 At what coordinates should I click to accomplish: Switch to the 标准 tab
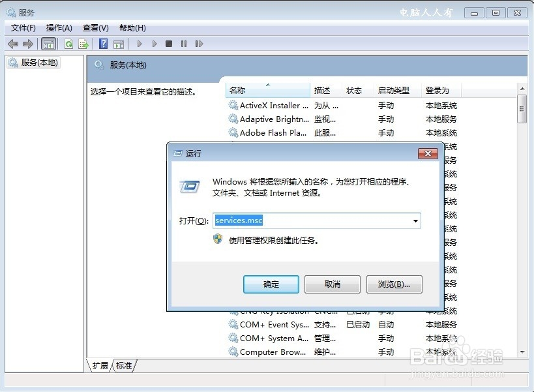click(124, 366)
